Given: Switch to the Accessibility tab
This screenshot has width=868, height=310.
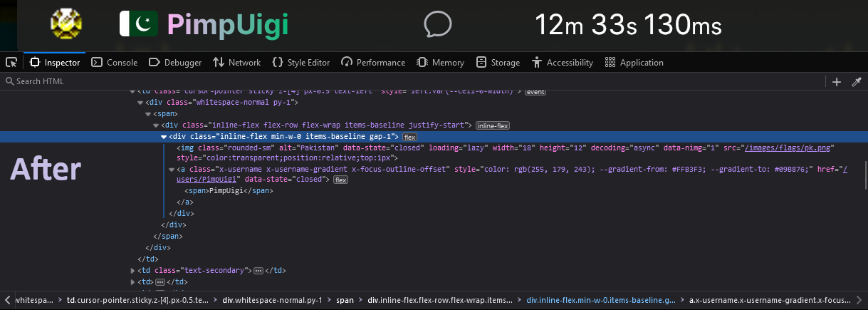Looking at the screenshot, I should [563, 63].
